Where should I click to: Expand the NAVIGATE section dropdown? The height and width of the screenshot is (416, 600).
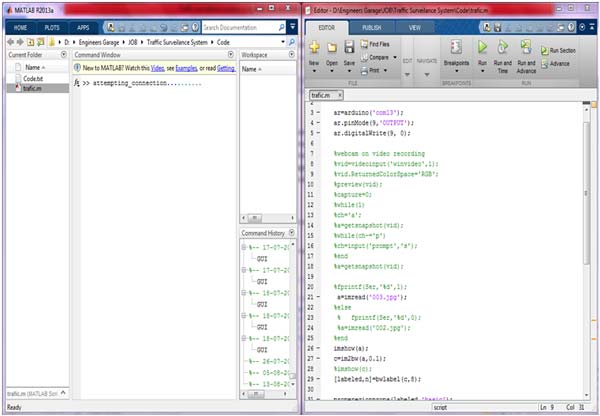coord(427,74)
